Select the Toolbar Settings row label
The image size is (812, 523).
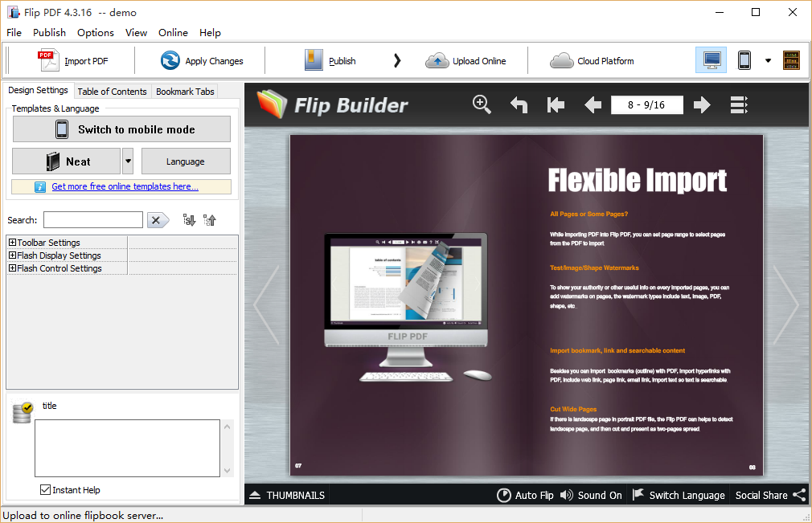pos(49,243)
